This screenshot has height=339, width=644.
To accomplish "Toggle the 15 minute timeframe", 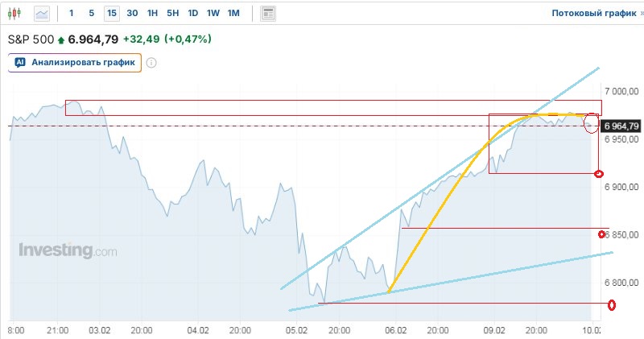I will point(111,14).
